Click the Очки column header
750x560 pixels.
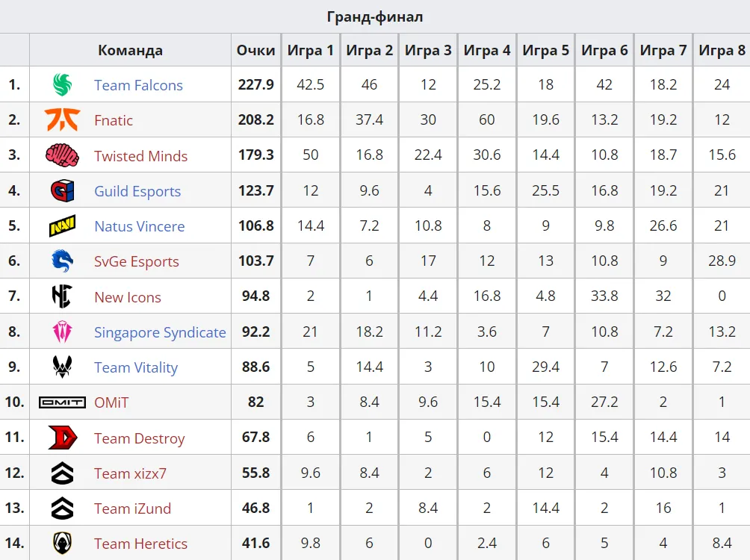[256, 50]
